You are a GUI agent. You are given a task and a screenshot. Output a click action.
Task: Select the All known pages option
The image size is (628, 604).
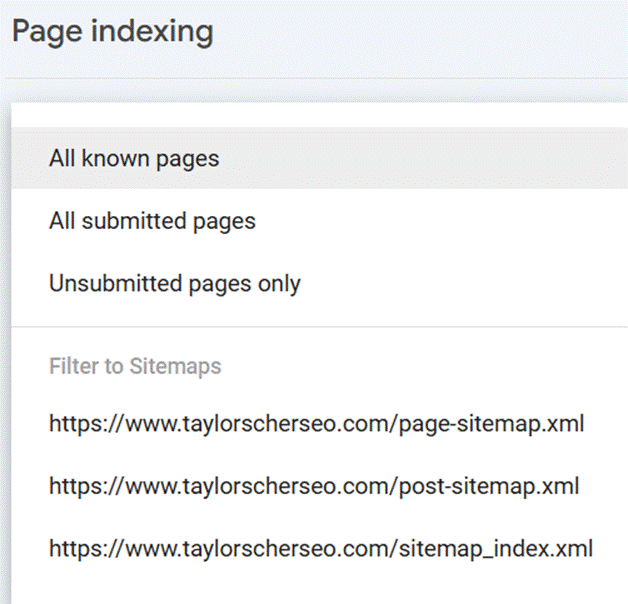pos(320,158)
